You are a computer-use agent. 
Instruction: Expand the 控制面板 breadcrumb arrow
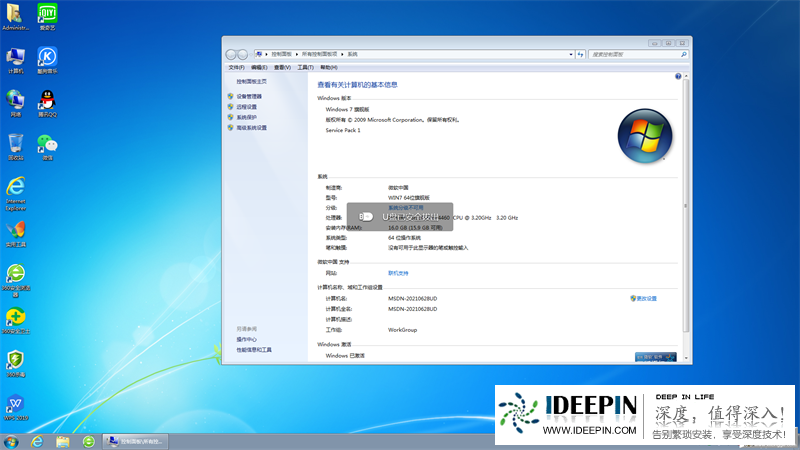click(296, 54)
